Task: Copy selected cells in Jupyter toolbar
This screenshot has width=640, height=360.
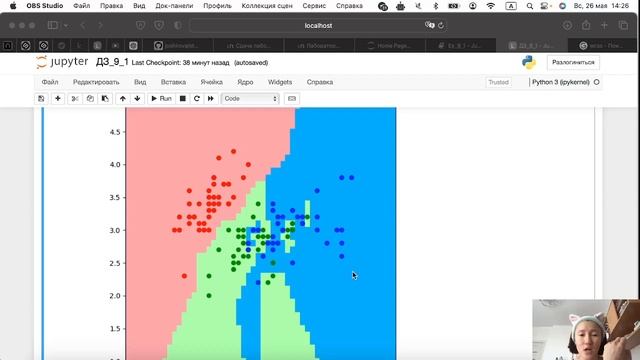Action: click(90, 98)
